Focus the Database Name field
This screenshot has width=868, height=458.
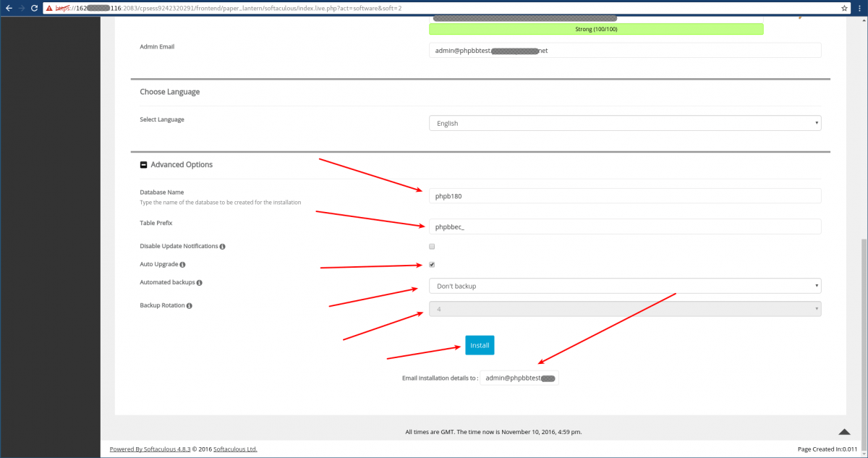coord(625,195)
